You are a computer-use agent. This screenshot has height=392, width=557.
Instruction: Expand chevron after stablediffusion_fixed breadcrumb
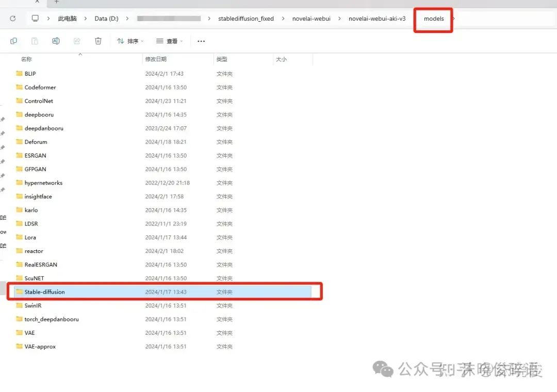[283, 19]
